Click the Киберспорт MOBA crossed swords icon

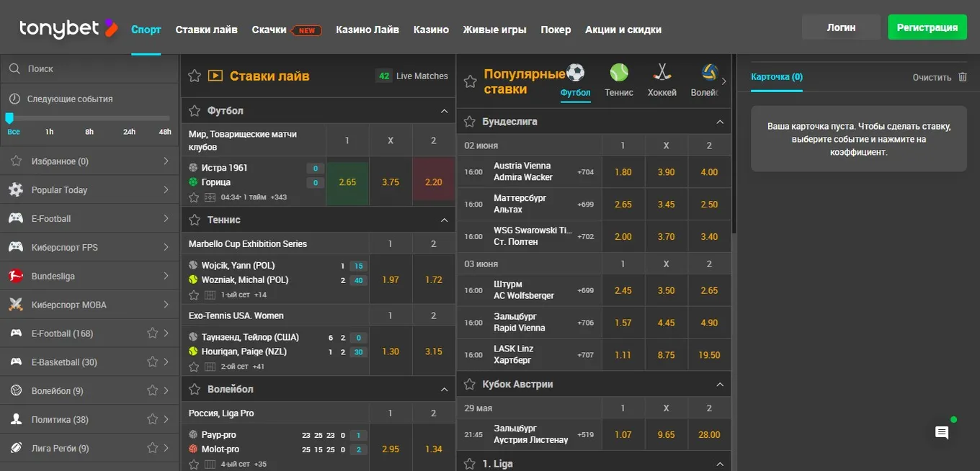[16, 305]
